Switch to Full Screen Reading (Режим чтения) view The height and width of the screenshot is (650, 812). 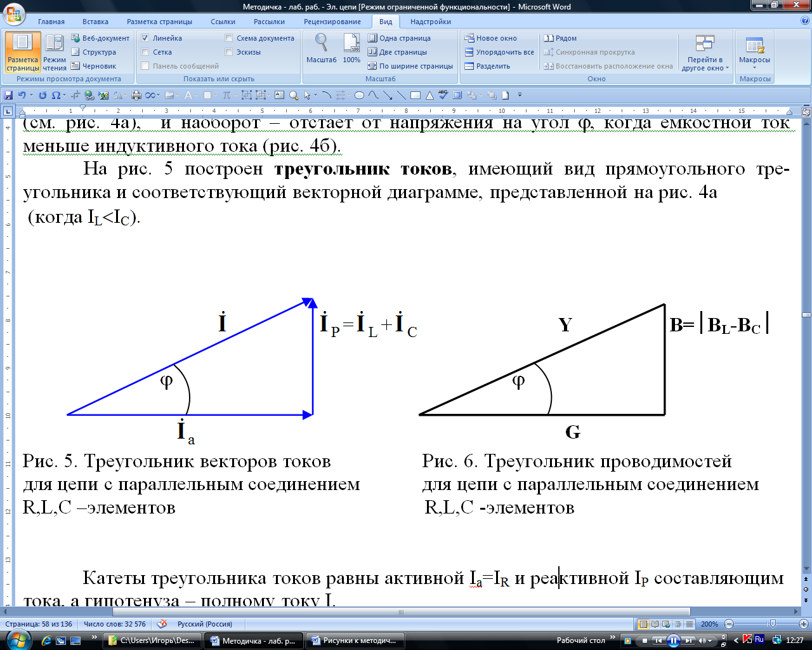55,53
